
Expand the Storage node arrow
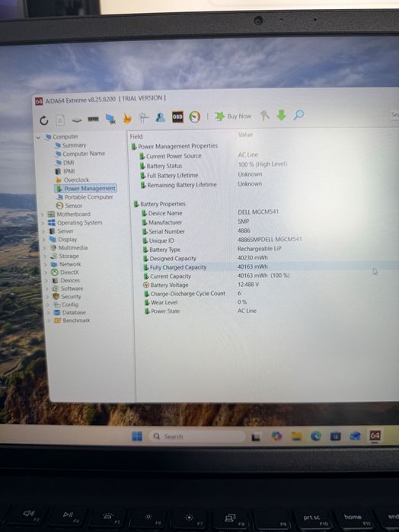tap(46, 256)
